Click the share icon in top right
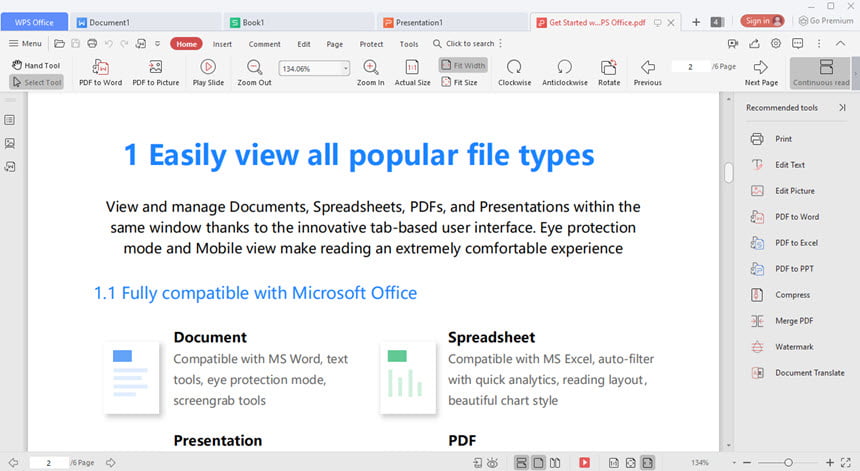 tap(754, 43)
